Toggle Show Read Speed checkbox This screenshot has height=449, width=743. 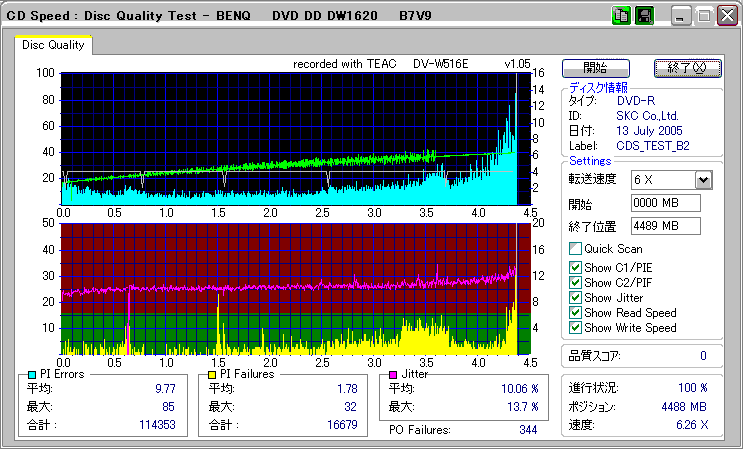coord(575,313)
